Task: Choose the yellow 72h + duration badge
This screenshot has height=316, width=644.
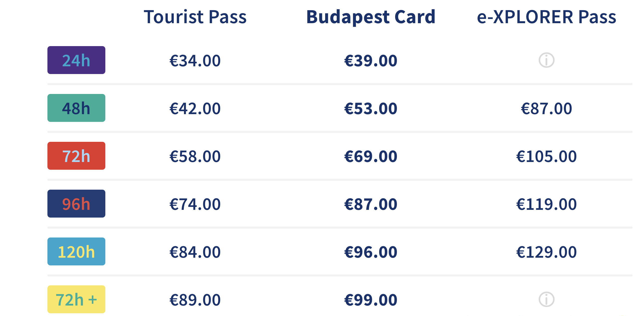Action: pos(76,299)
